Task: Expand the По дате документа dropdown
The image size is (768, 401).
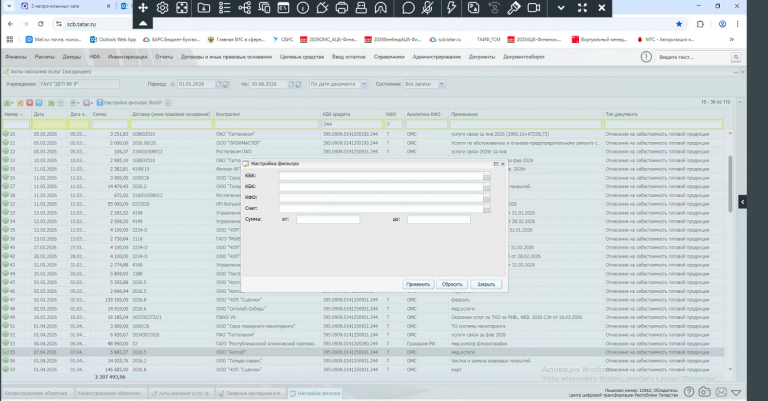Action: coord(363,84)
